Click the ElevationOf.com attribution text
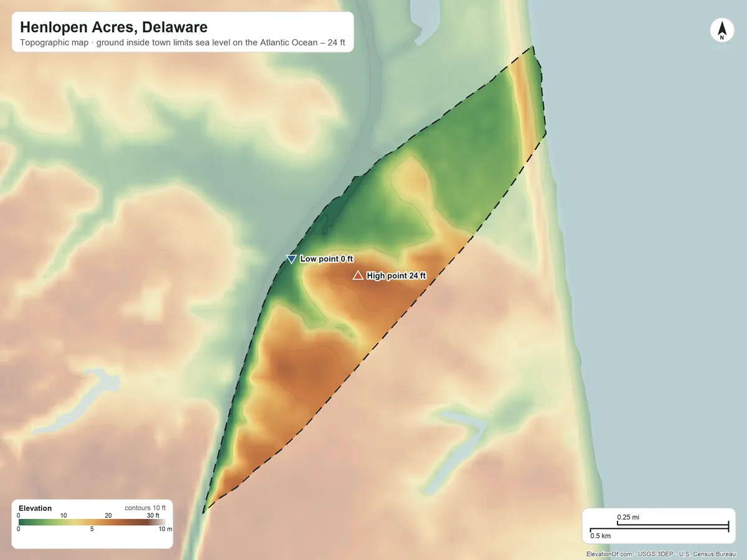Screen dimensions: 747x560 [x=609, y=554]
